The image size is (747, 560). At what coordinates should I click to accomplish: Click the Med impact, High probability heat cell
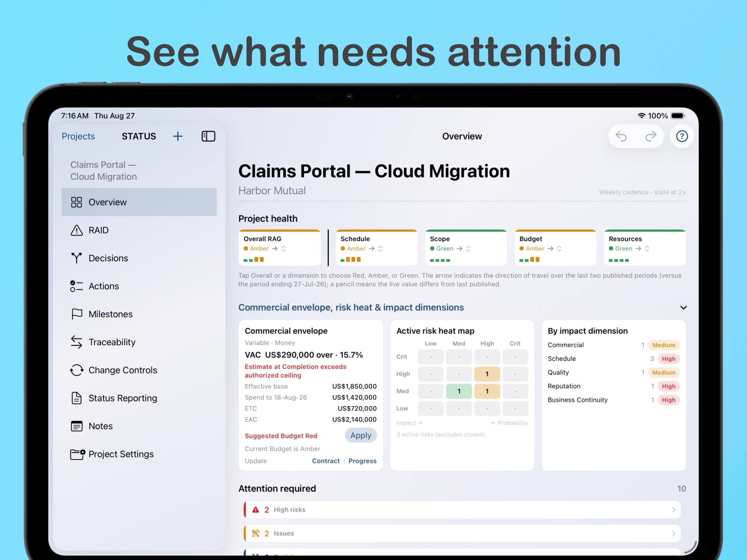(x=487, y=391)
